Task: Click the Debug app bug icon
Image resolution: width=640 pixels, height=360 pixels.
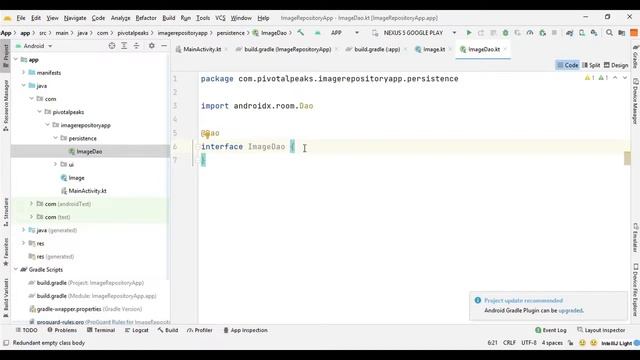Action: [505, 33]
